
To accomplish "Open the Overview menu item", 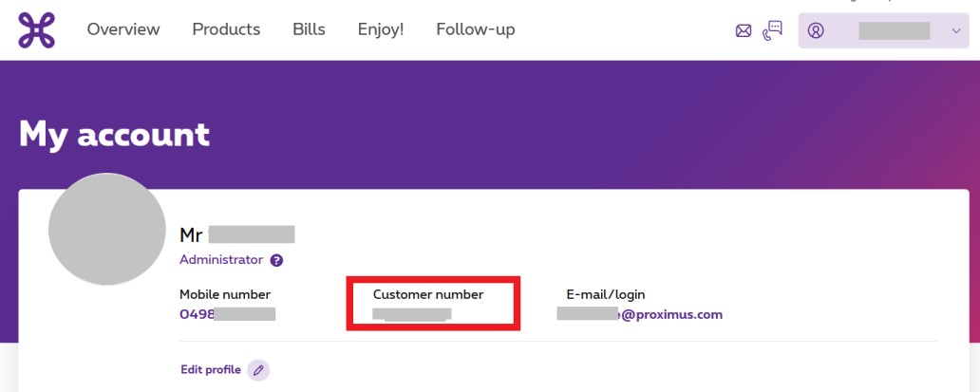I will point(123,29).
